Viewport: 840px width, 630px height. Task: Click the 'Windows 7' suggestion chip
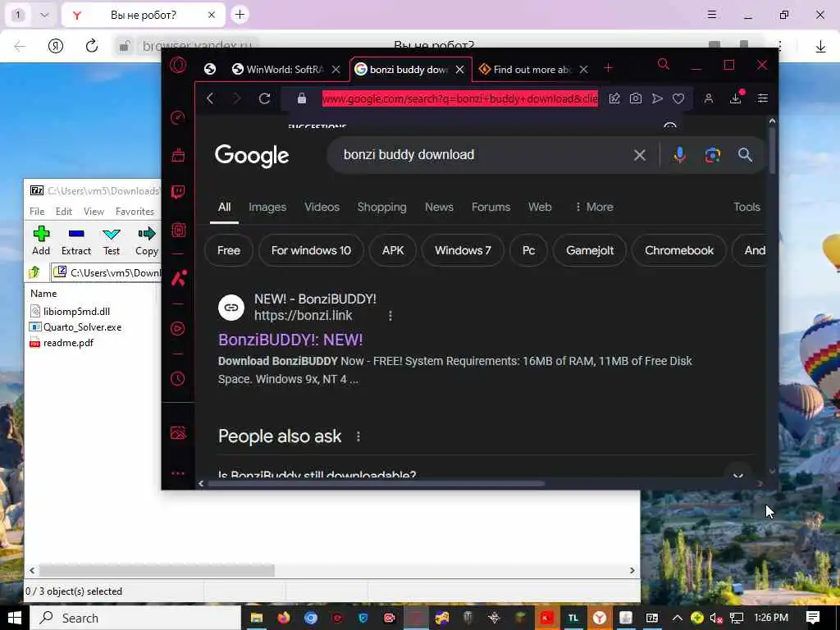click(x=463, y=250)
